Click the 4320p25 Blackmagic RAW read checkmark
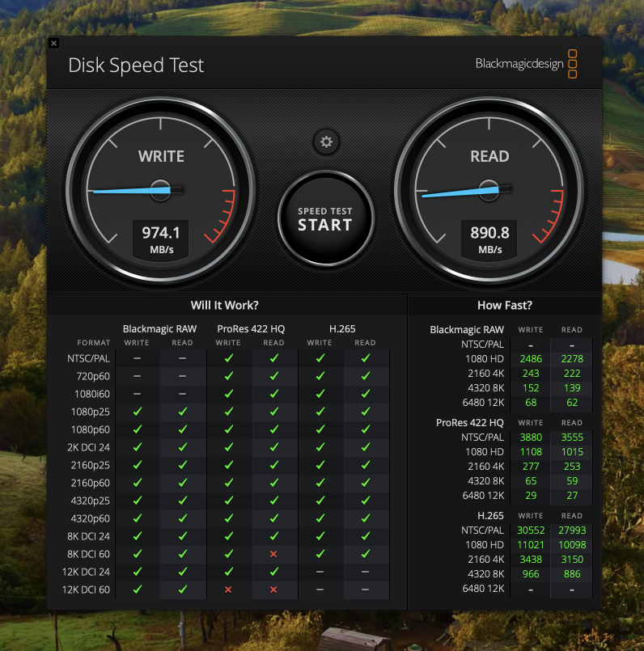Viewport: 644px width, 651px height. point(182,501)
